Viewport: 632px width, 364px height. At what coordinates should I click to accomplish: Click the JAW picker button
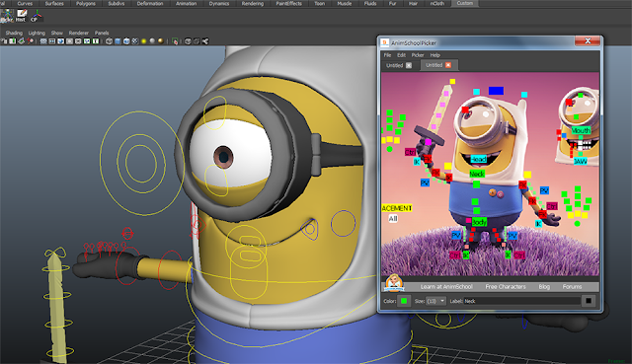[581, 161]
